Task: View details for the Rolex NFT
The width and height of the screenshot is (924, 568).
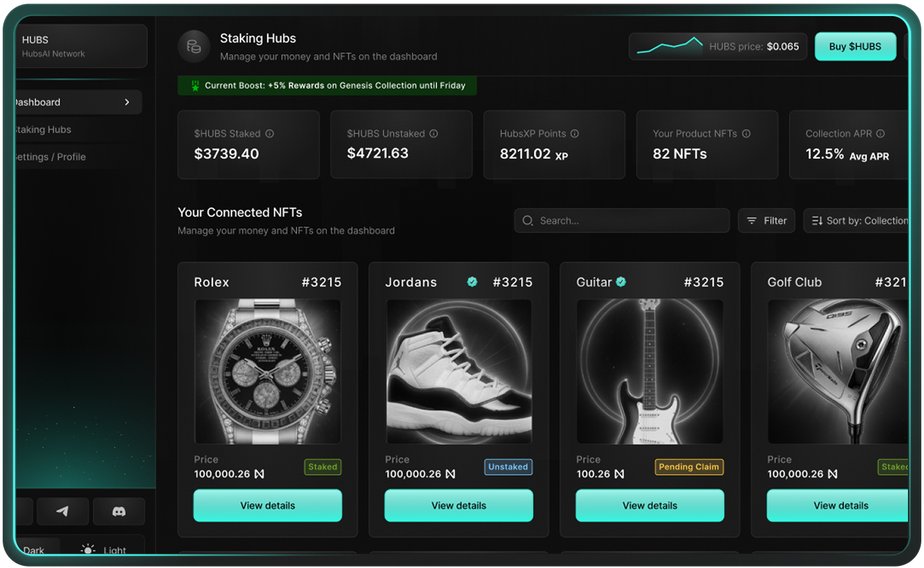Action: [267, 506]
